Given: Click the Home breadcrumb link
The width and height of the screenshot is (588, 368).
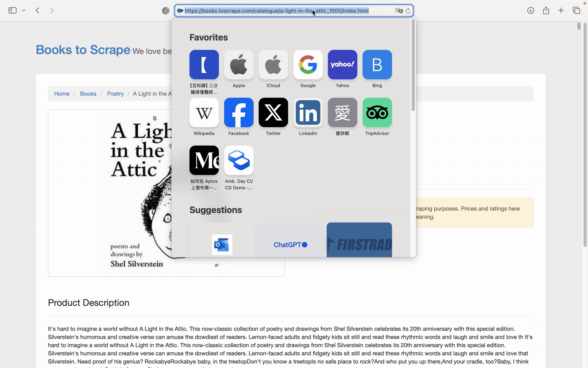Looking at the screenshot, I should click(x=62, y=94).
